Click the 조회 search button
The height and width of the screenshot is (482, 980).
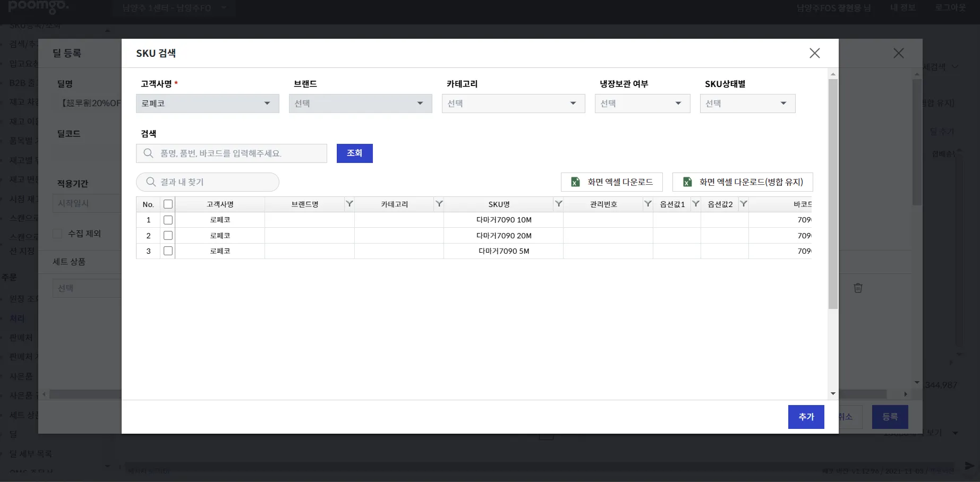click(355, 153)
